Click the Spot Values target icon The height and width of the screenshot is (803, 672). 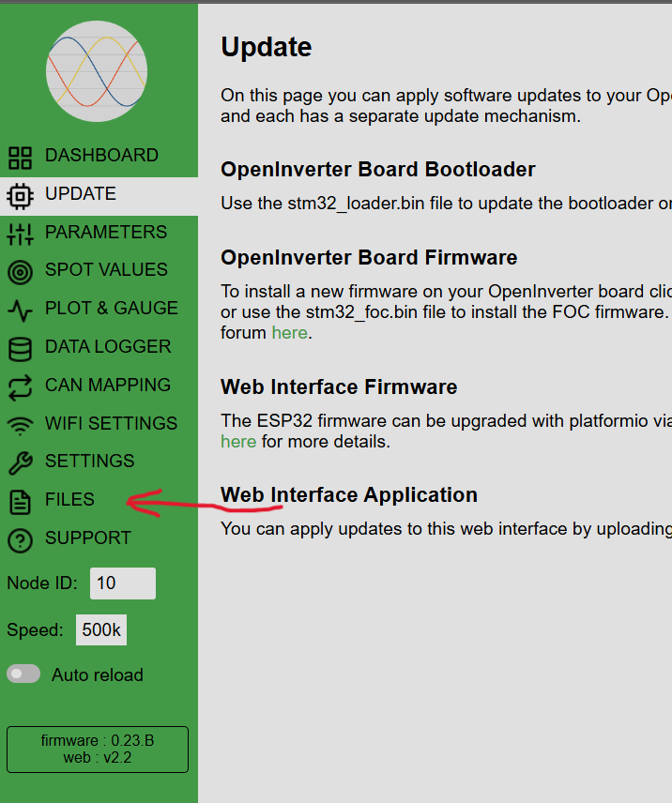[20, 271]
